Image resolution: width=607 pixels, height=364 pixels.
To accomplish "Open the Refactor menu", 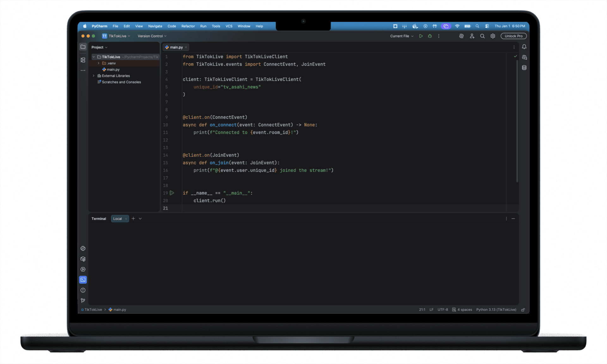I will click(x=188, y=26).
